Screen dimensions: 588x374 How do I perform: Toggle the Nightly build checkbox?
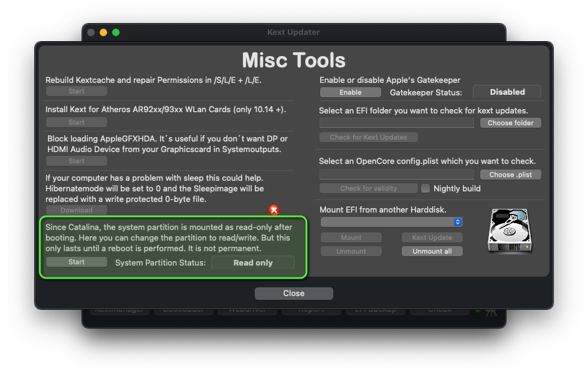pyautogui.click(x=425, y=188)
